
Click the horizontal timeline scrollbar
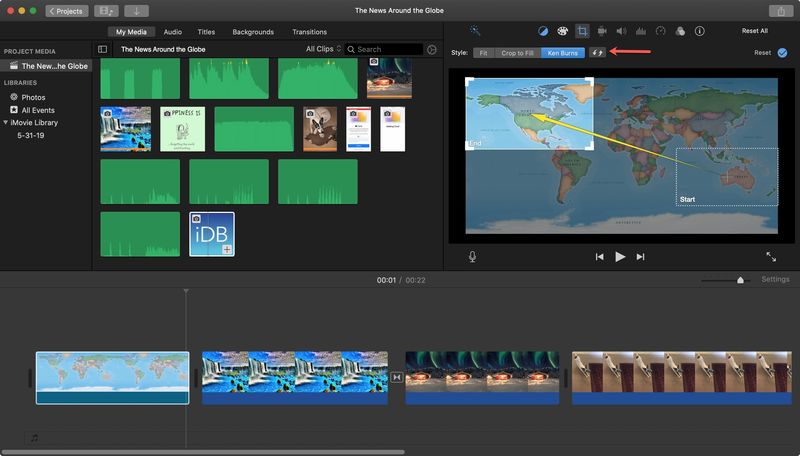(203, 452)
